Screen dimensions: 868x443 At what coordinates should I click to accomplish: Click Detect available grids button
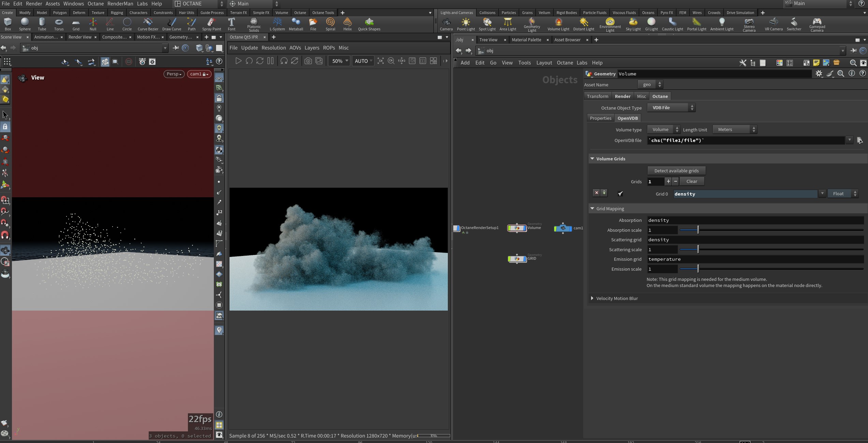(676, 171)
